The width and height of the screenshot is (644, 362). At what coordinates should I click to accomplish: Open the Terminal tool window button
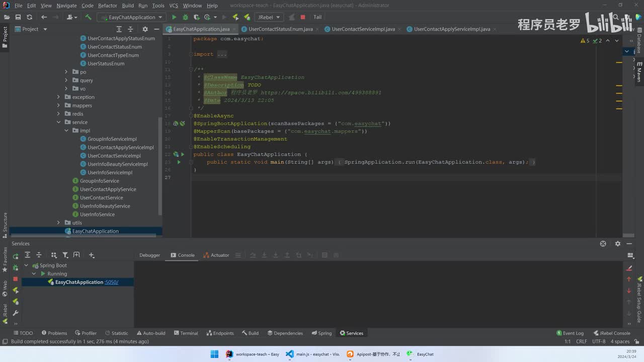click(x=185, y=333)
